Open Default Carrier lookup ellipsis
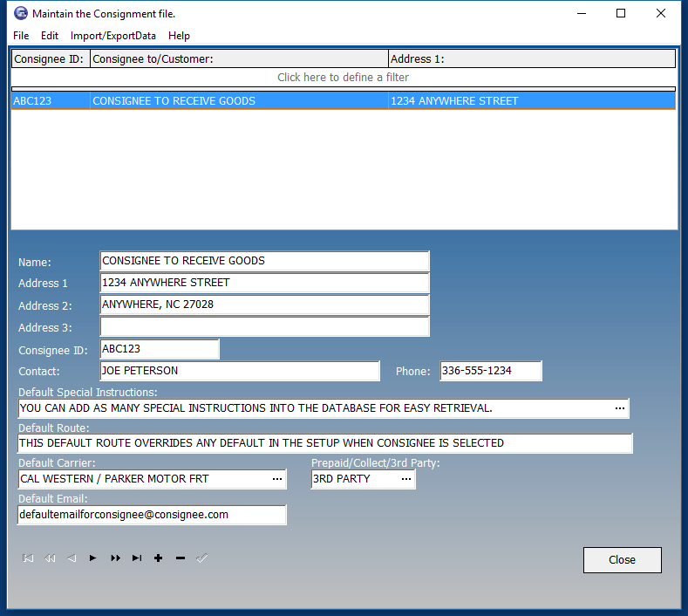The width and height of the screenshot is (688, 616). click(277, 479)
